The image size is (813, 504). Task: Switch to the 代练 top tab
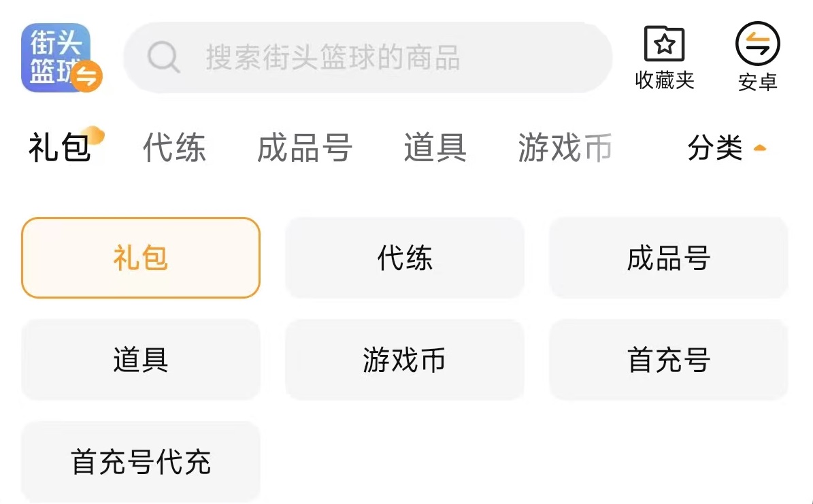point(174,148)
